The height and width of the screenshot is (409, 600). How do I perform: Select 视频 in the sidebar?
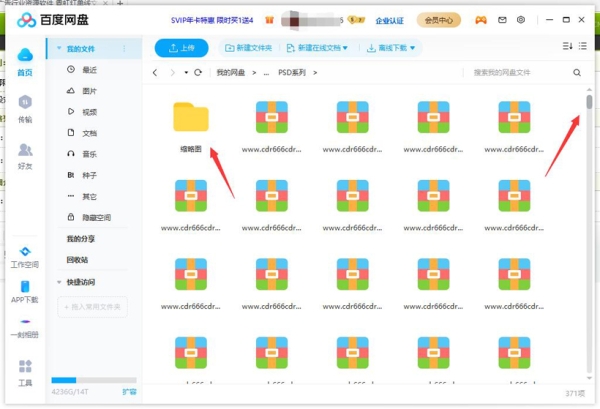point(89,112)
